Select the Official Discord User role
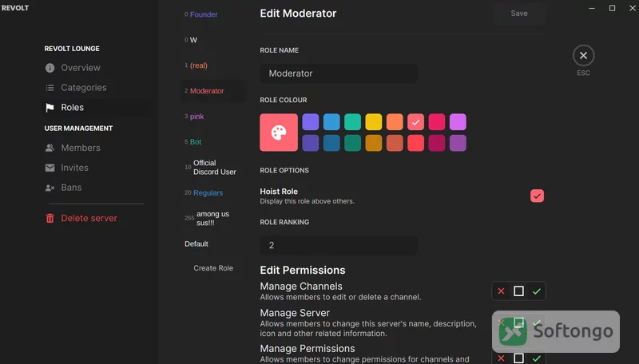Viewport: 639px width, 364px height. [x=212, y=168]
